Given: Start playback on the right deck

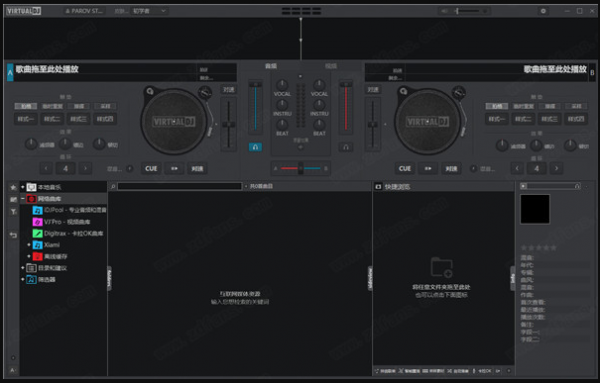Looking at the screenshot, I should pyautogui.click(x=428, y=168).
